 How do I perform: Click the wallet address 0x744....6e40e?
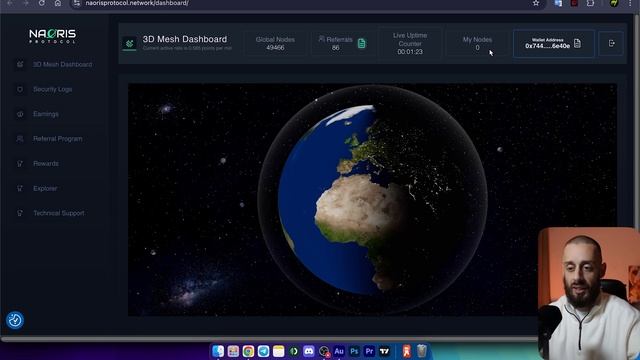click(x=547, y=46)
